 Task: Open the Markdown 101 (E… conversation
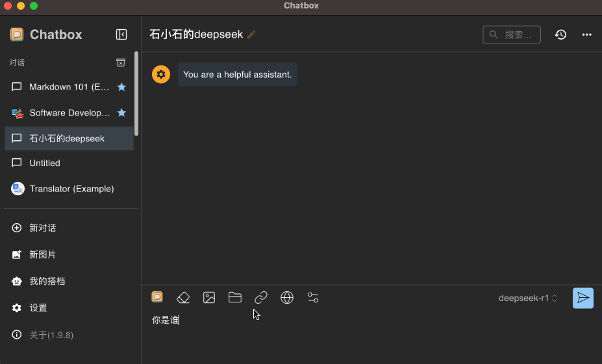click(69, 87)
